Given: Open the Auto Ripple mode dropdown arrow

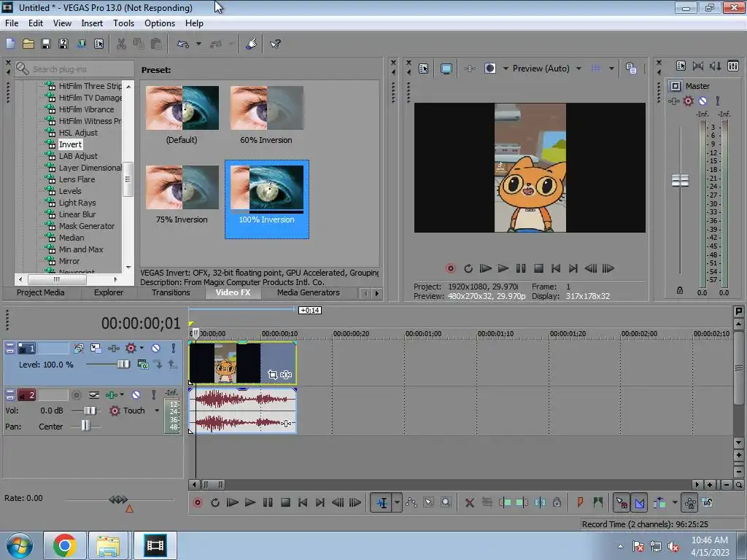Looking at the screenshot, I should point(675,502).
